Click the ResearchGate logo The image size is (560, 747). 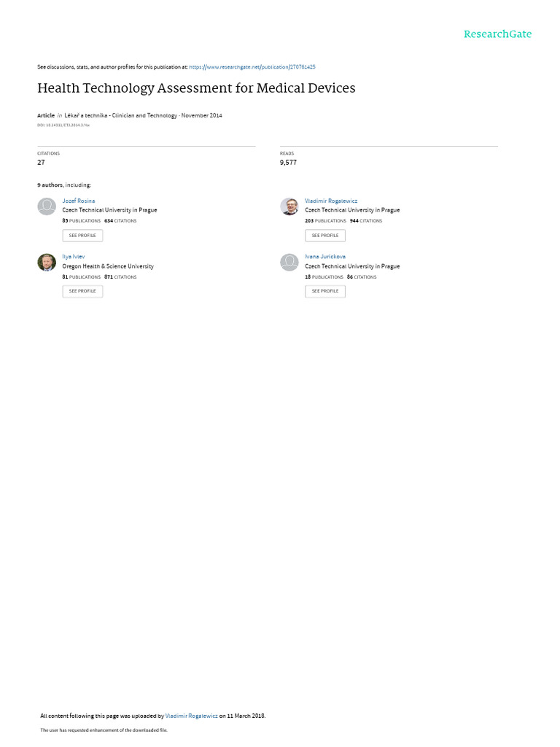[x=497, y=34]
